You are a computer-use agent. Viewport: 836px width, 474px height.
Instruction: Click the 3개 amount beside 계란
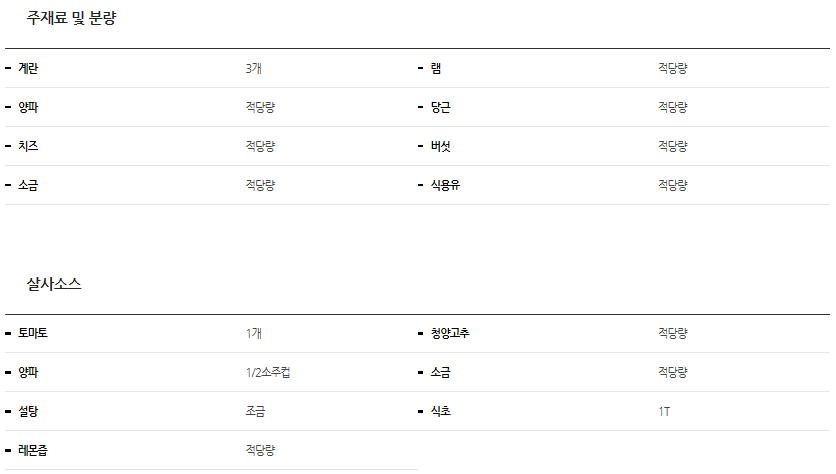click(254, 69)
